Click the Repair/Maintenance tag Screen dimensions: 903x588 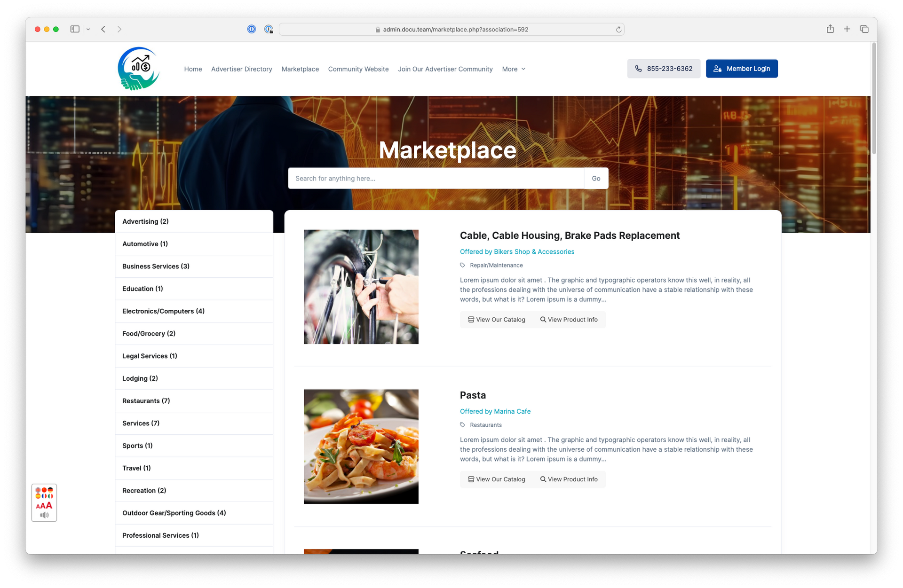coord(496,266)
